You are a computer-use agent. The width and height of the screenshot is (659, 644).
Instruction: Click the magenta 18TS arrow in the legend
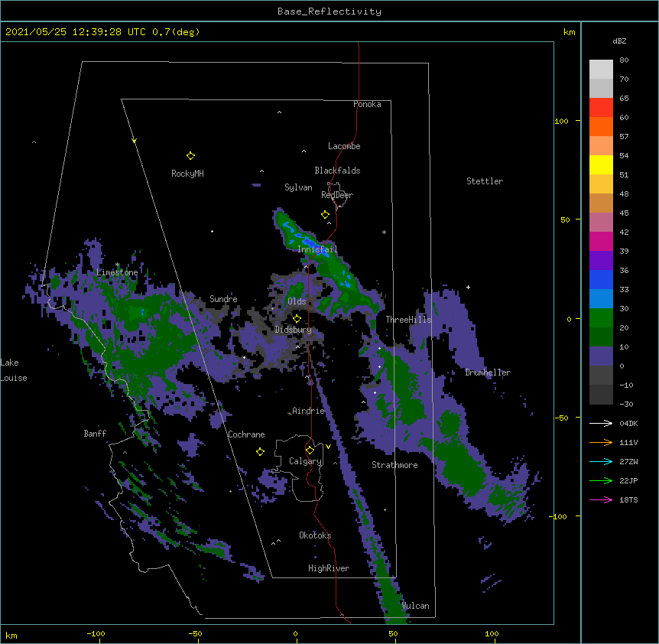601,499
